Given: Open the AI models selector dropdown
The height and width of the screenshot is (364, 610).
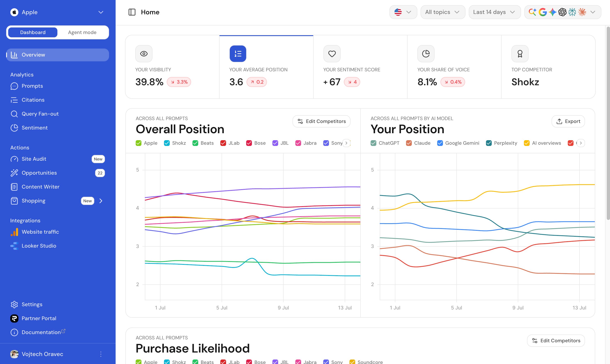Looking at the screenshot, I should pyautogui.click(x=563, y=12).
